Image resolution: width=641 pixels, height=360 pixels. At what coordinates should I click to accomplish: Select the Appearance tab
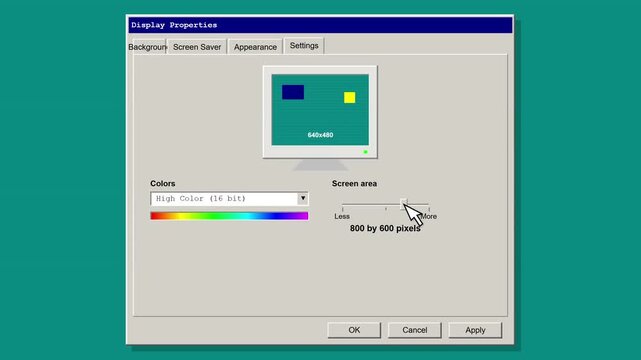coord(255,47)
